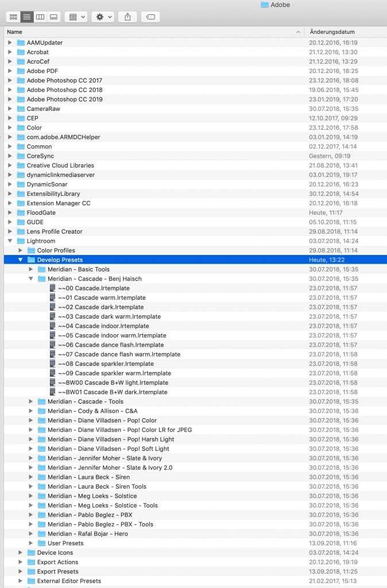Switch to column view in the toolbar
387x588 pixels.
[x=40, y=17]
